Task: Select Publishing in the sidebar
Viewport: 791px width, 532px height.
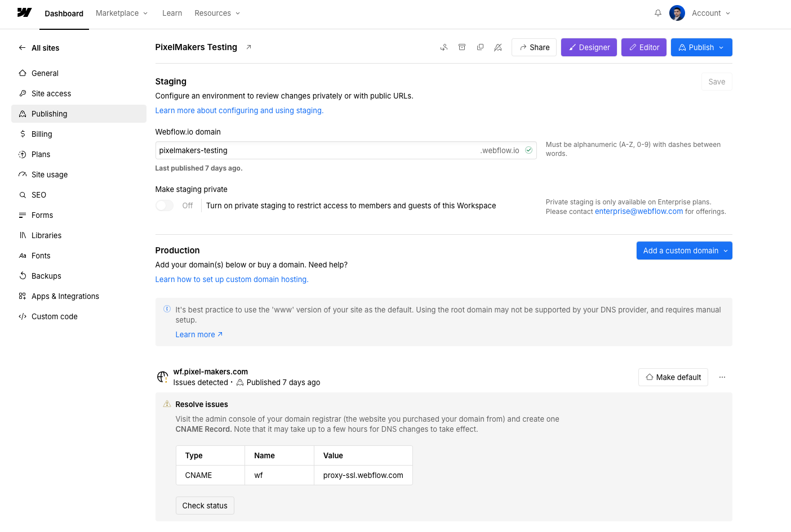Action: 79,114
